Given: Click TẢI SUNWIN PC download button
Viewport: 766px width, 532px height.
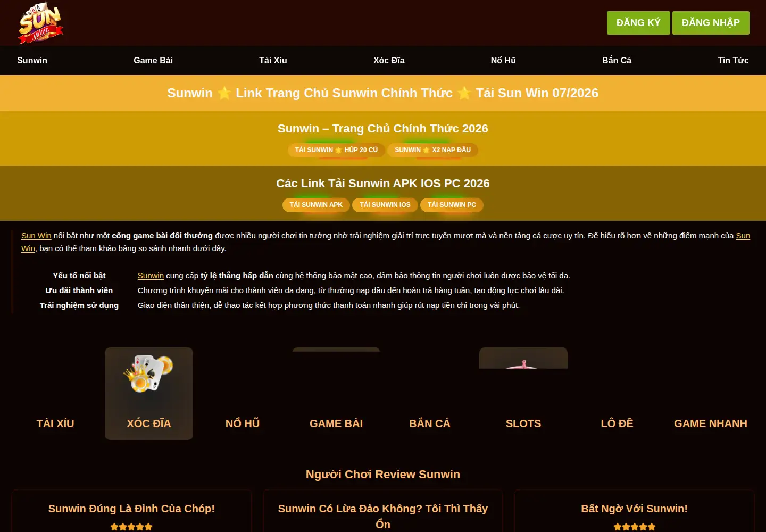Looking at the screenshot, I should [x=452, y=205].
